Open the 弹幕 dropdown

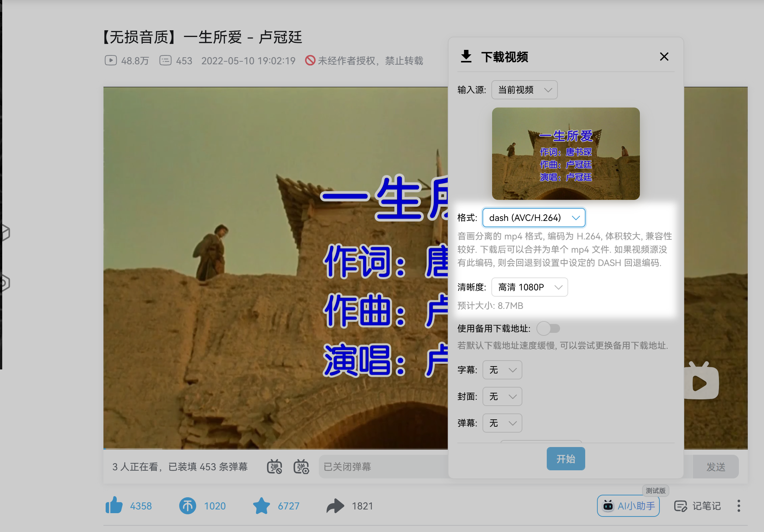[x=502, y=423]
